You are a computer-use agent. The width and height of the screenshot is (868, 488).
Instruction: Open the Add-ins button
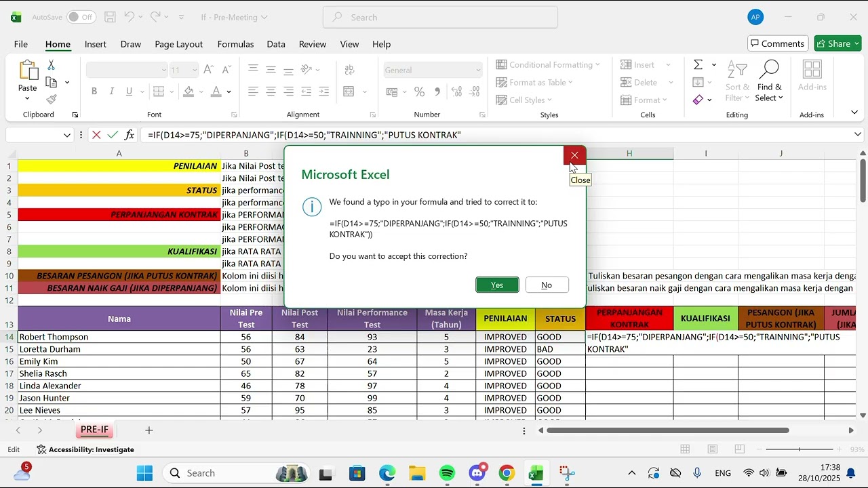[812, 76]
